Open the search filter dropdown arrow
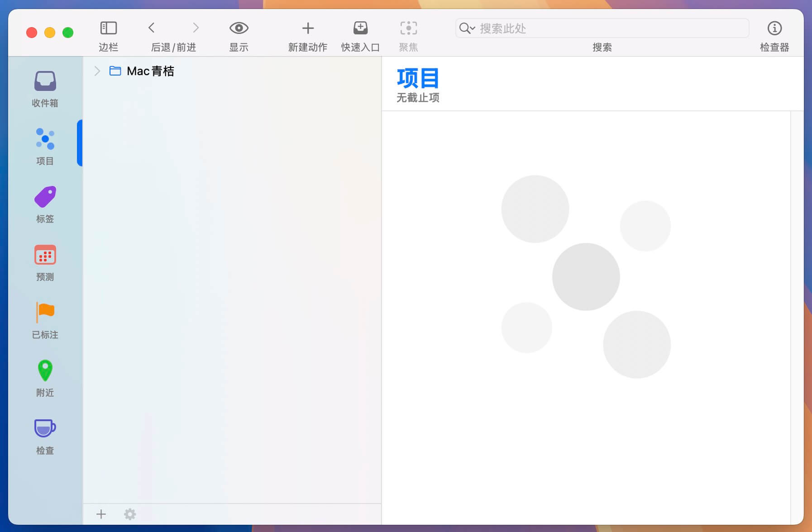This screenshot has height=532, width=812. 472,28
